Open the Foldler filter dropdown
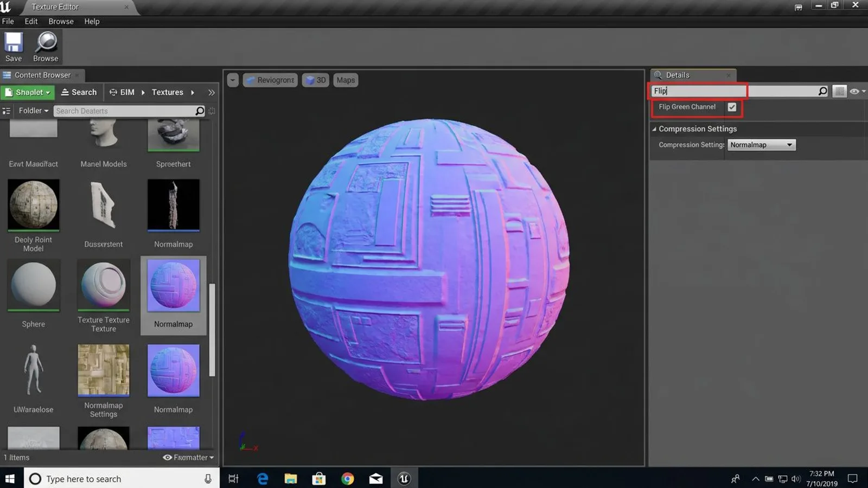The width and height of the screenshot is (868, 488). 33,111
